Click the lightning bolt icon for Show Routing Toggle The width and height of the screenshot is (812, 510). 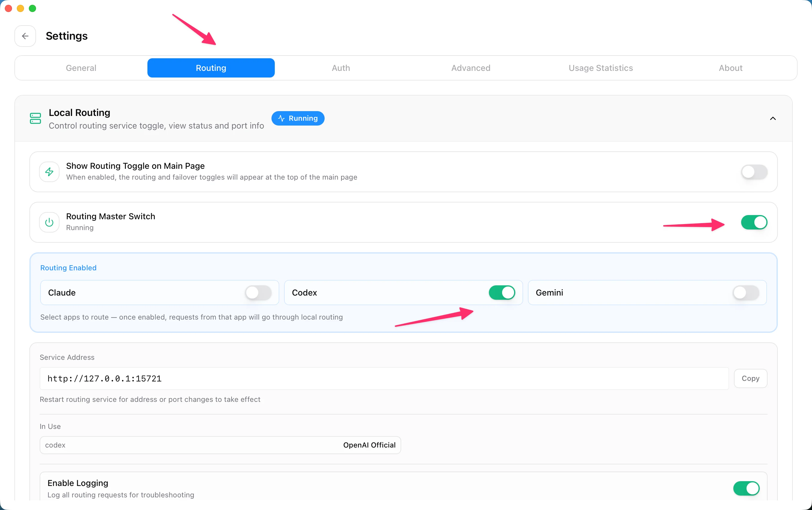(x=49, y=172)
